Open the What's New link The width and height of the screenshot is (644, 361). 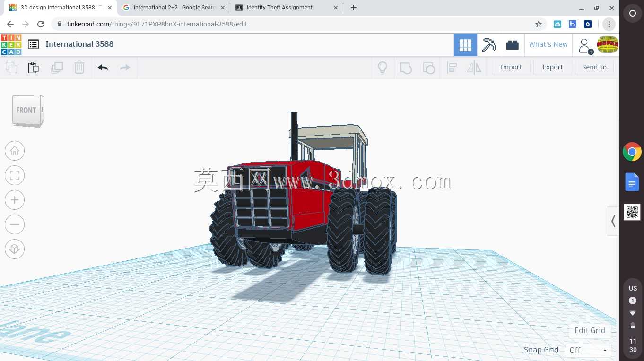tap(548, 45)
